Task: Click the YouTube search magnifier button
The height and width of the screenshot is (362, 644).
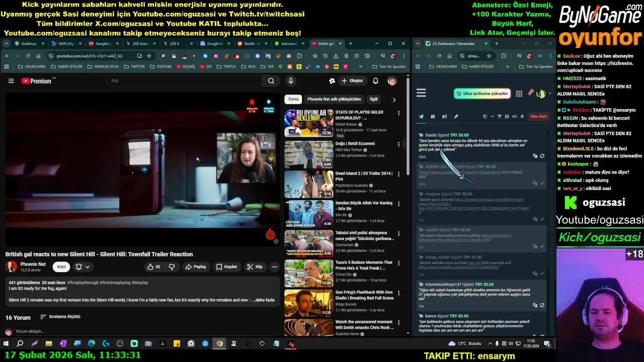Action: 271,81
